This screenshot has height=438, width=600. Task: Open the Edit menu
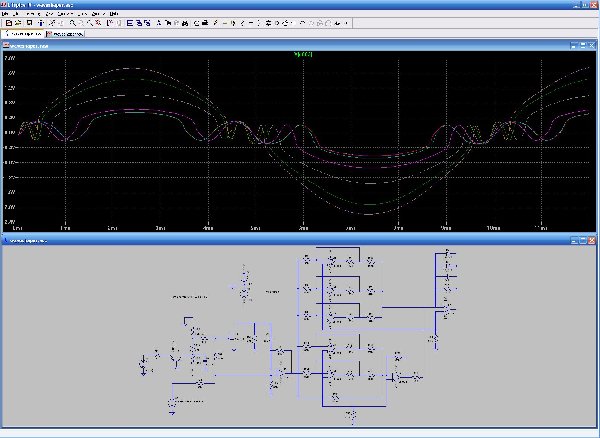coord(15,14)
